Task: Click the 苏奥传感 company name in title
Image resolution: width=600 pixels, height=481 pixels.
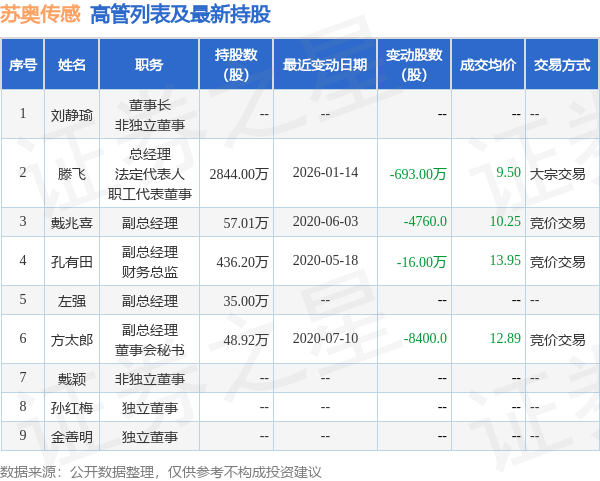Action: click(x=40, y=14)
